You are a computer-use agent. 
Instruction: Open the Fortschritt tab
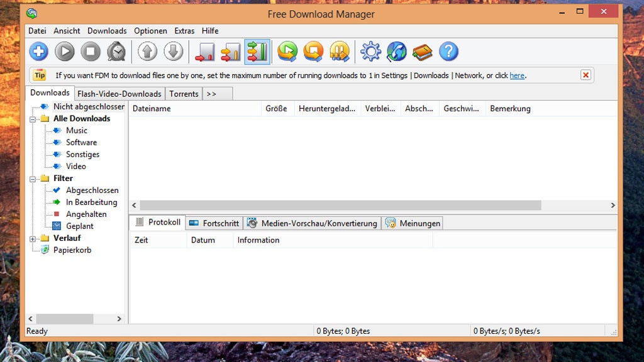[214, 223]
